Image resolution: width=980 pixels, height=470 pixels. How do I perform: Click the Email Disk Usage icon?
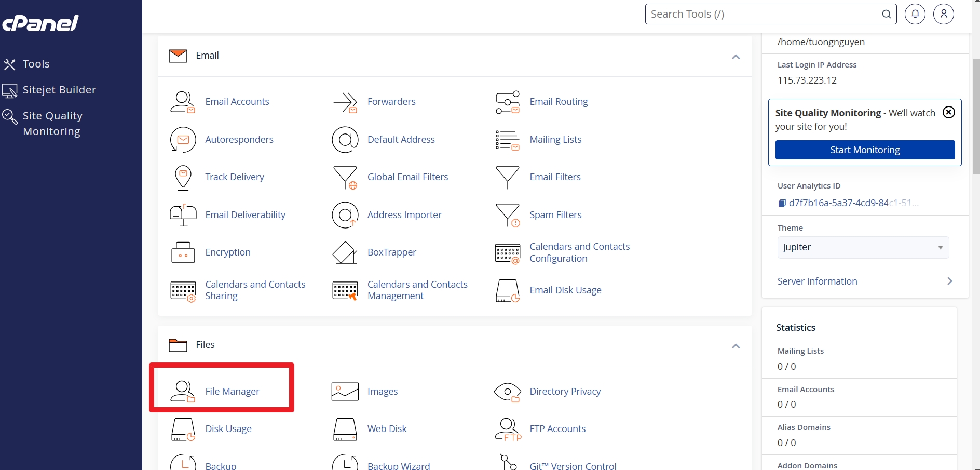tap(507, 290)
